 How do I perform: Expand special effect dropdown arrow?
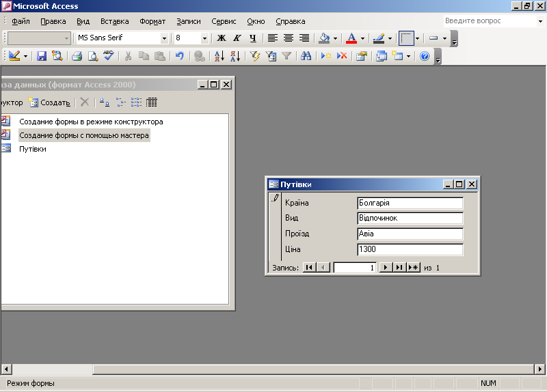pos(417,38)
